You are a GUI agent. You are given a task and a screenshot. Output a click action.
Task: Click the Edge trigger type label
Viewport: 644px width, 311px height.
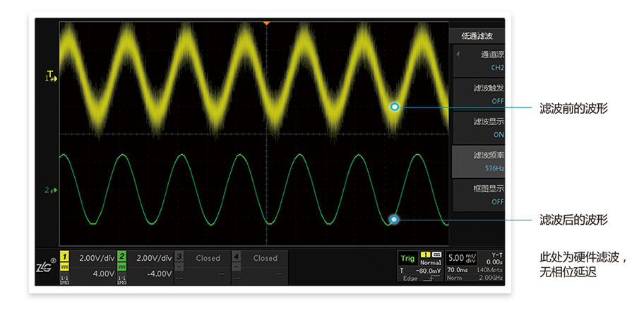click(x=410, y=278)
